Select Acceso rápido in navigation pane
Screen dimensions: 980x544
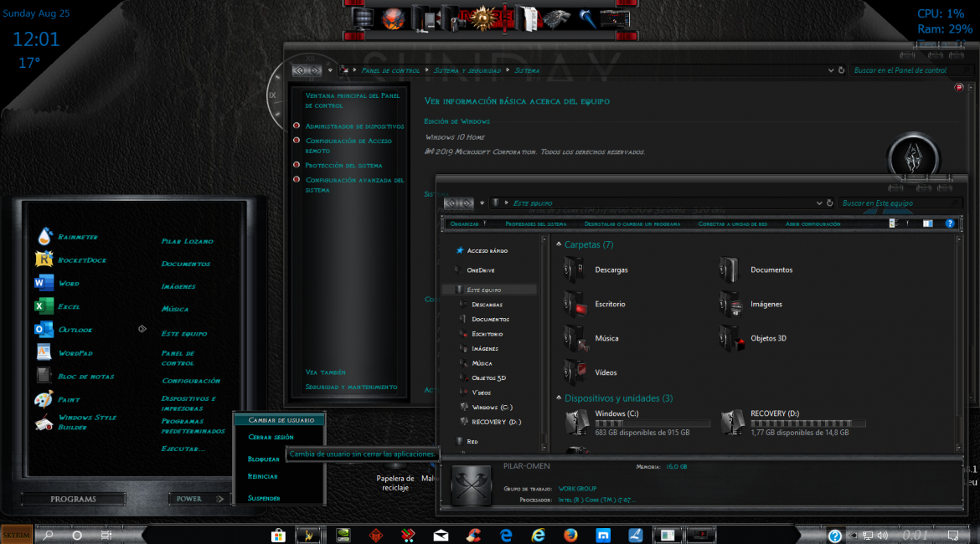(487, 250)
